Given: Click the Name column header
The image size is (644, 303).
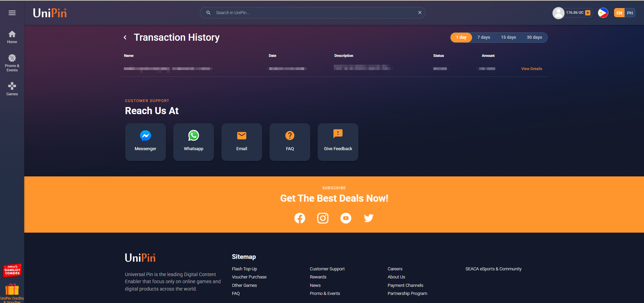Looking at the screenshot, I should 129,56.
